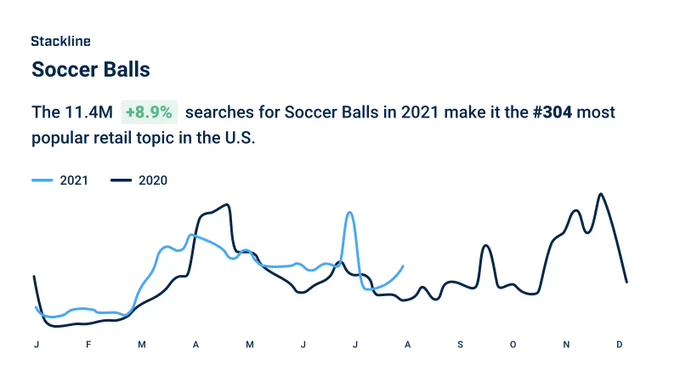Select the first A April axis label
This screenshot has width=680, height=383.
(x=196, y=344)
